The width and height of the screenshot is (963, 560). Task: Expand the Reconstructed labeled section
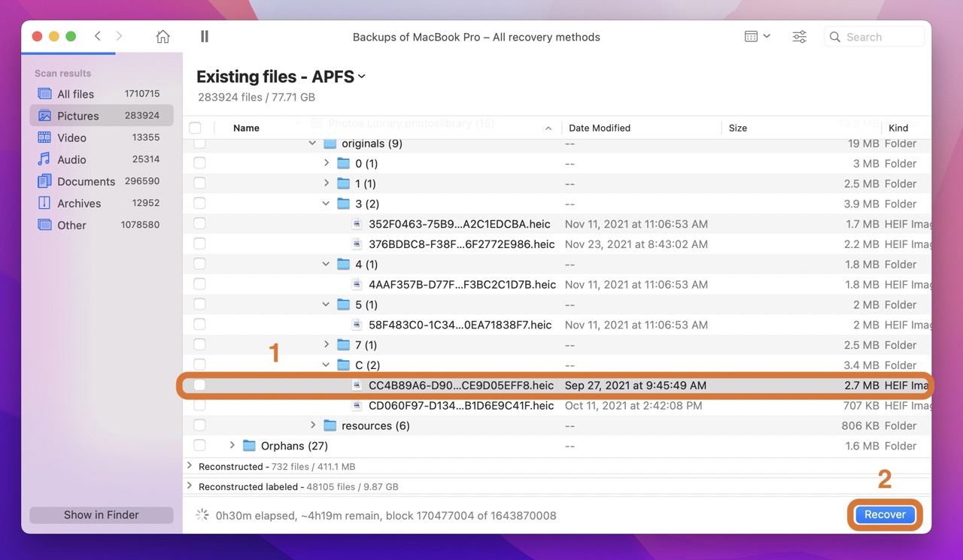pyautogui.click(x=189, y=486)
